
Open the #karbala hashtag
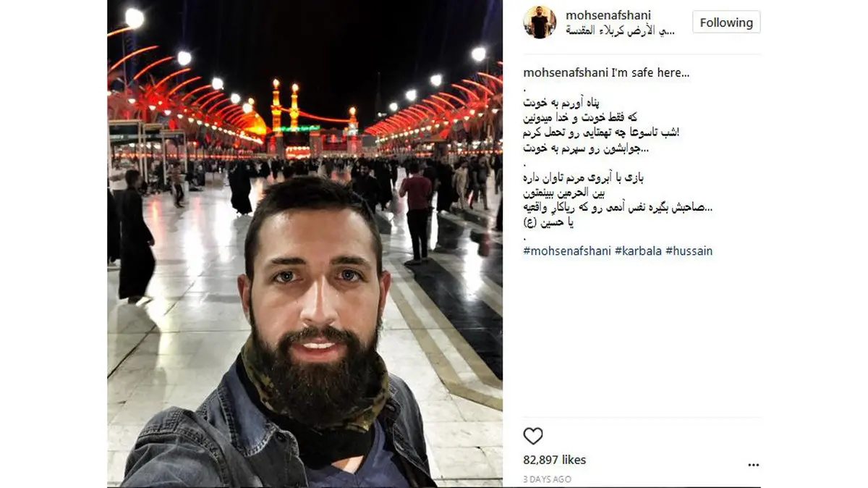coord(638,251)
